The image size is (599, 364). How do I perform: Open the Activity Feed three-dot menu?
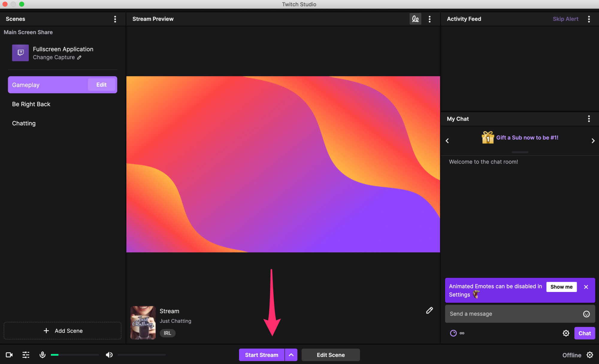(x=589, y=19)
